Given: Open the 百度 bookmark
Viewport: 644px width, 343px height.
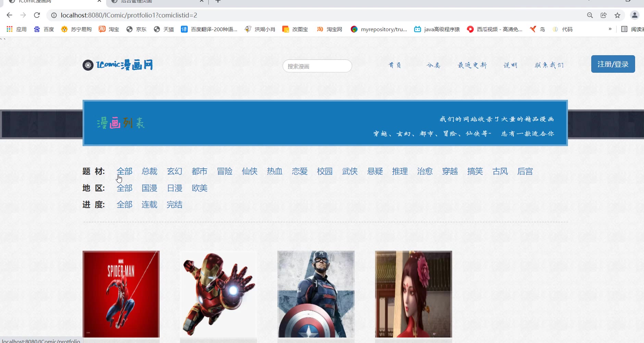Looking at the screenshot, I should pos(44,29).
